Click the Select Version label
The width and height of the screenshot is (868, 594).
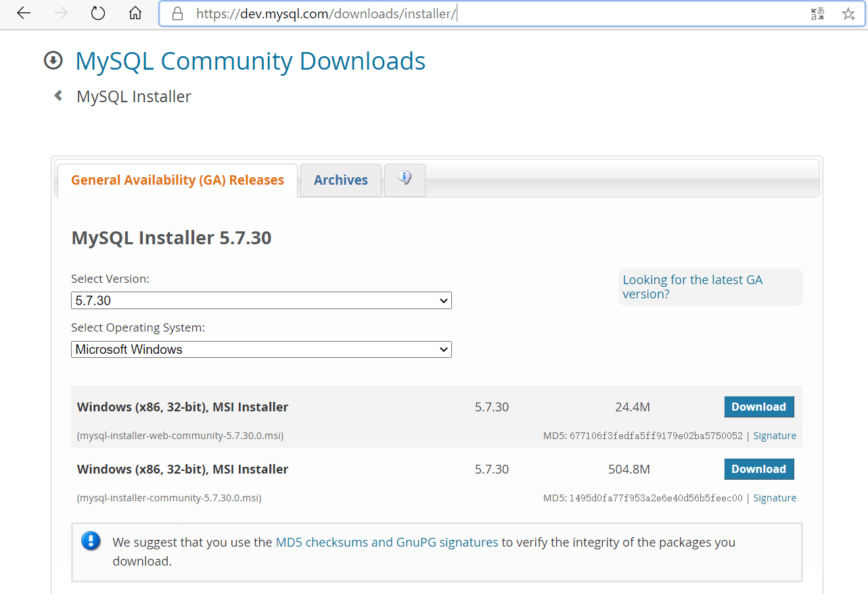(x=110, y=279)
